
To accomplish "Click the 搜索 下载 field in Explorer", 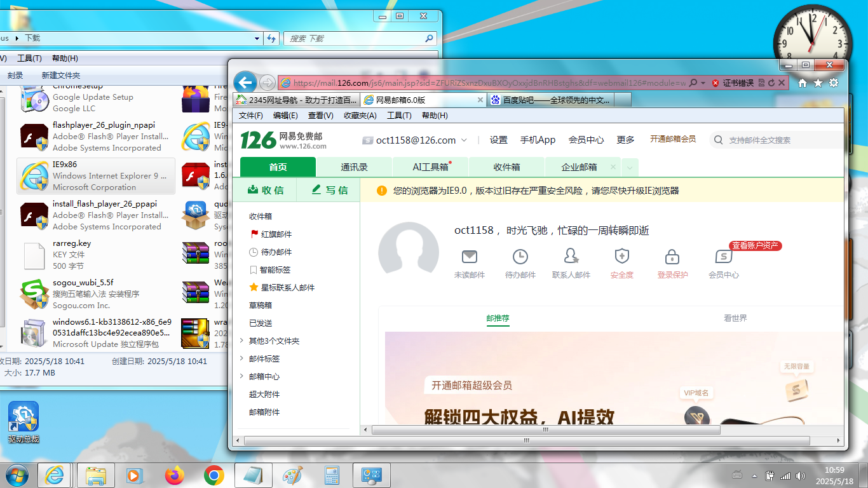I will [360, 39].
